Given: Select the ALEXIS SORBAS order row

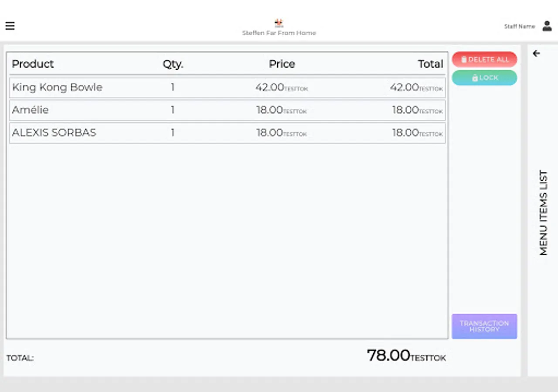Looking at the screenshot, I should pos(227,133).
